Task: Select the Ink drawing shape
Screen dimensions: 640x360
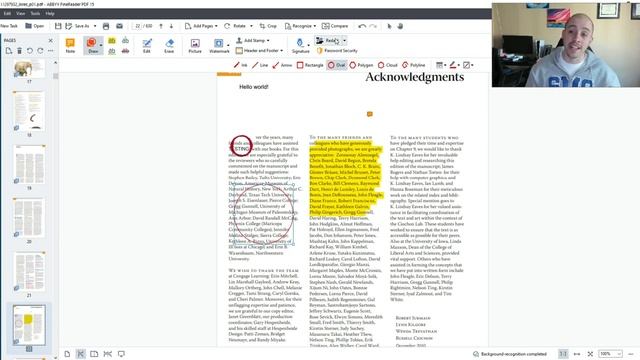Action: (x=240, y=65)
